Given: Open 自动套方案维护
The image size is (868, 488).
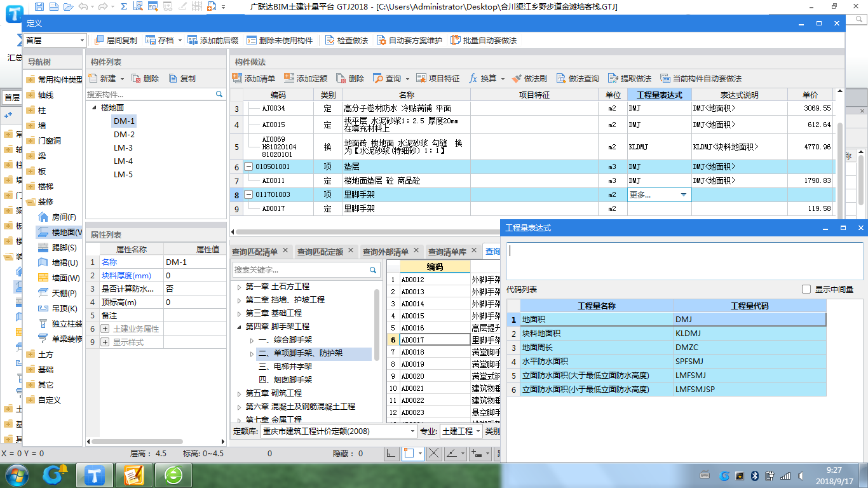Looking at the screenshot, I should pyautogui.click(x=409, y=40).
